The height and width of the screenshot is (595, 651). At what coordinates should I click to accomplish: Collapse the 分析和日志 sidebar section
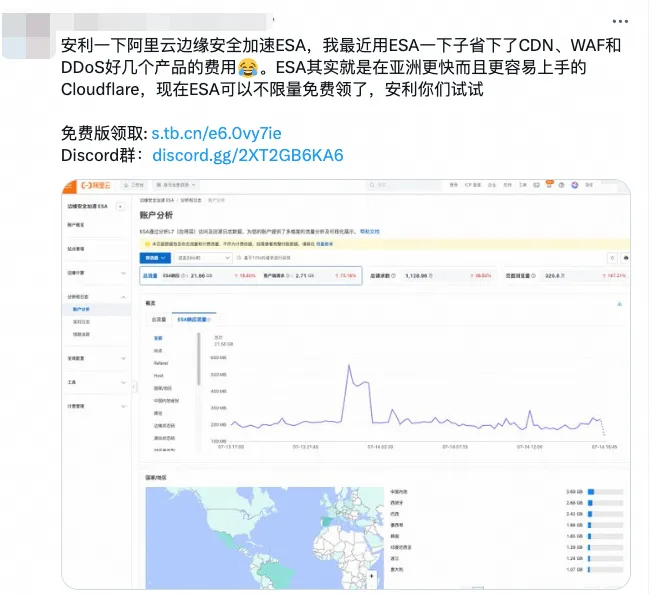(96, 297)
